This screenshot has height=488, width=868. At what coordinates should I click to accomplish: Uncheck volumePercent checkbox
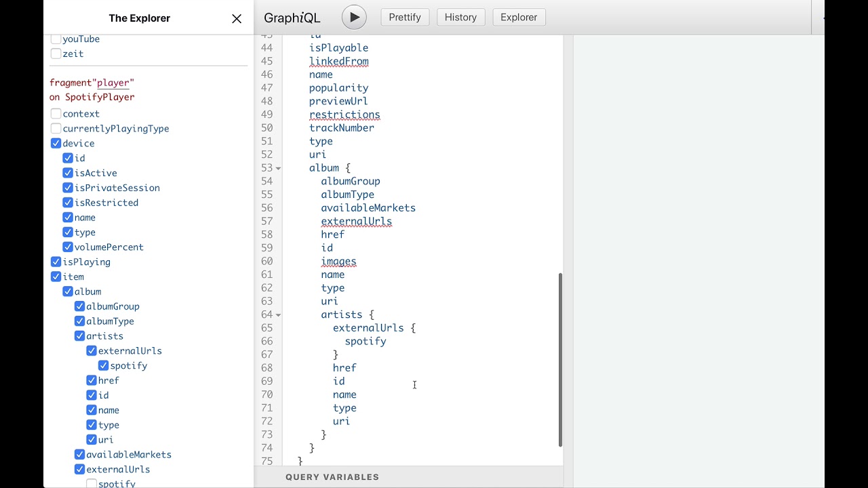(68, 247)
